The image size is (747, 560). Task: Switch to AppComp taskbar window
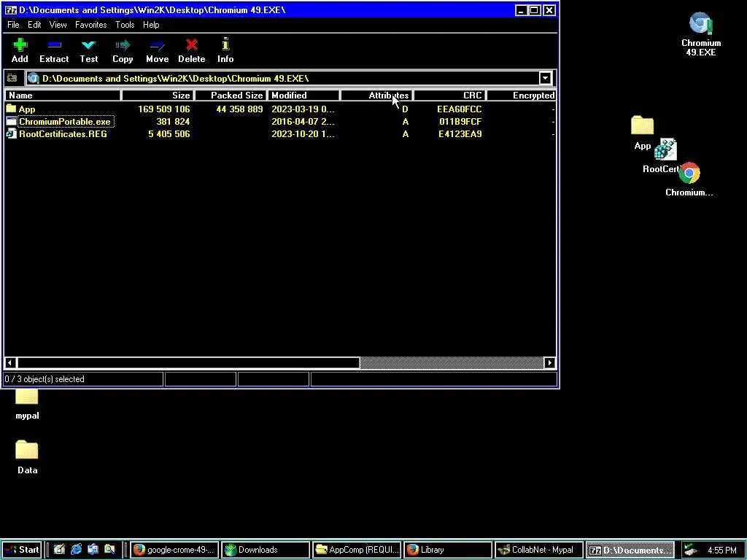pyautogui.click(x=357, y=550)
